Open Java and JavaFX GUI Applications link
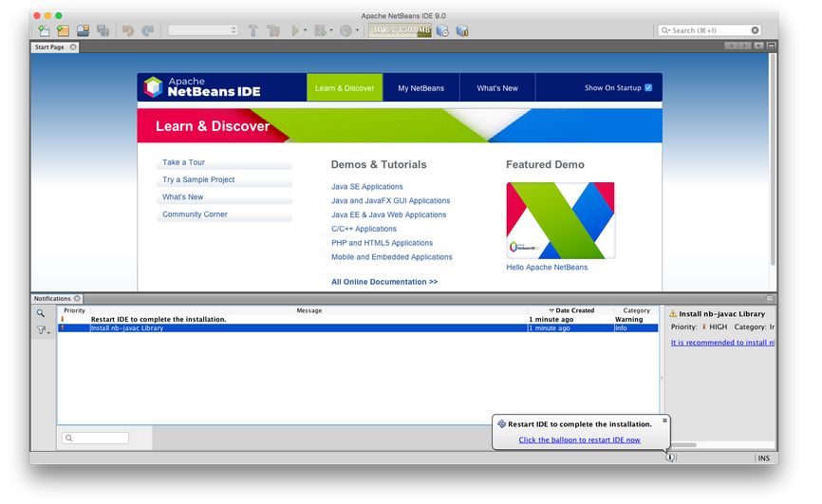This screenshot has height=504, width=822. pos(390,201)
